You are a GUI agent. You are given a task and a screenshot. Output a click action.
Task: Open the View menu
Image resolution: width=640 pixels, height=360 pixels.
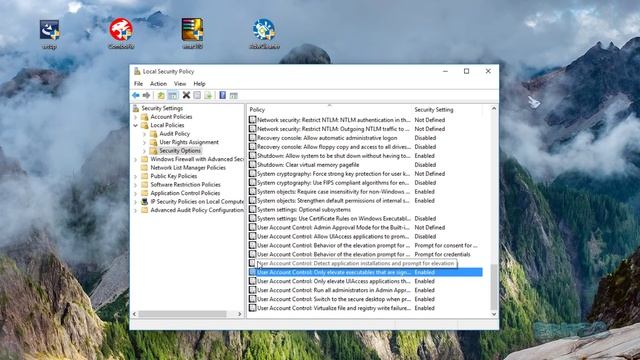(x=180, y=83)
